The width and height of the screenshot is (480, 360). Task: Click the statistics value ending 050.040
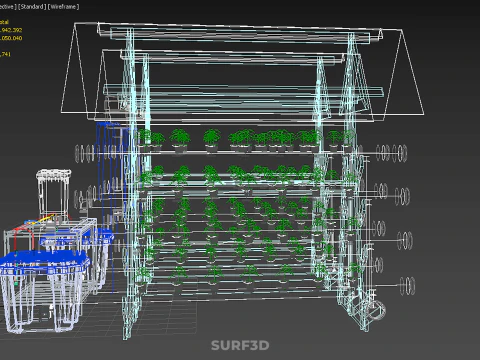[x=11, y=38]
